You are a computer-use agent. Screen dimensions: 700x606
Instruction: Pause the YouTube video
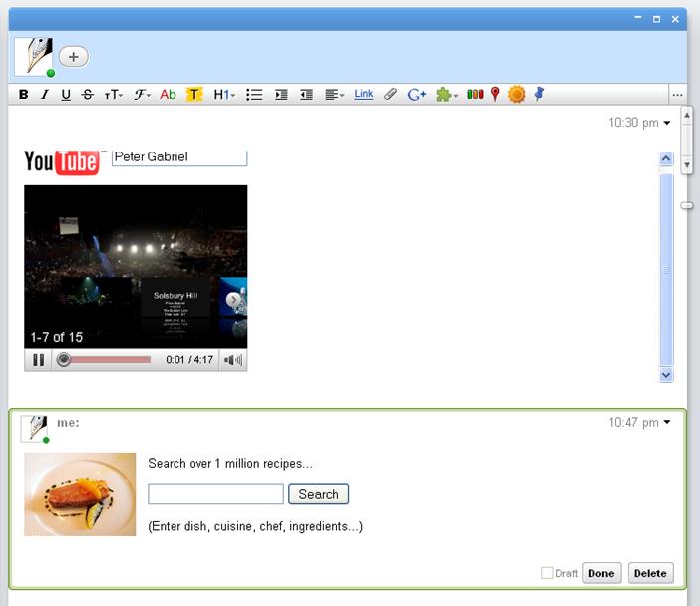[x=39, y=360]
